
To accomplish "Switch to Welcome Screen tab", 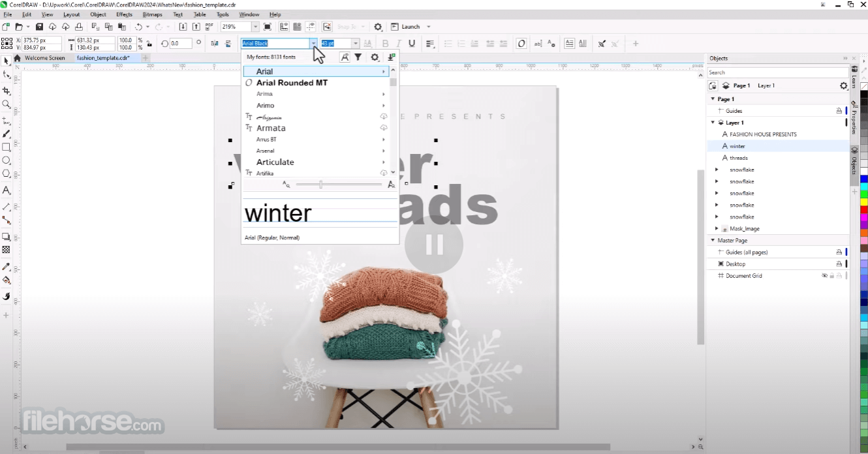I will [x=45, y=58].
